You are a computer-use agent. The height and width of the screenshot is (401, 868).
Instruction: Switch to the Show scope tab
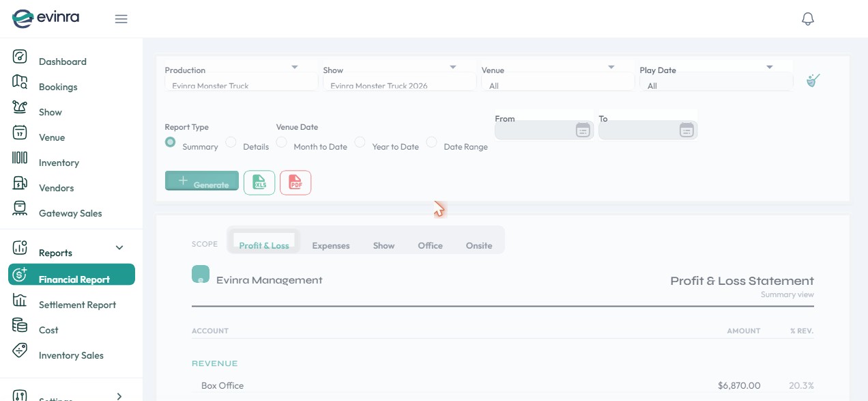[x=384, y=245]
